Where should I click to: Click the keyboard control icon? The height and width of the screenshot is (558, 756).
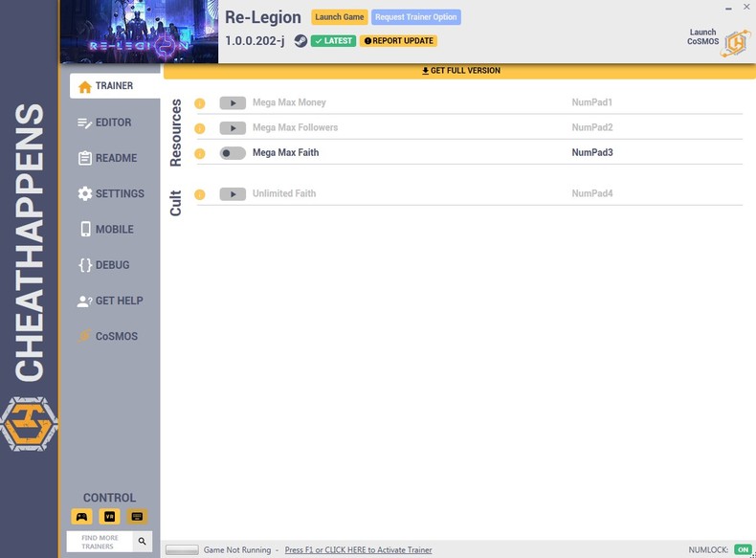pos(137,517)
